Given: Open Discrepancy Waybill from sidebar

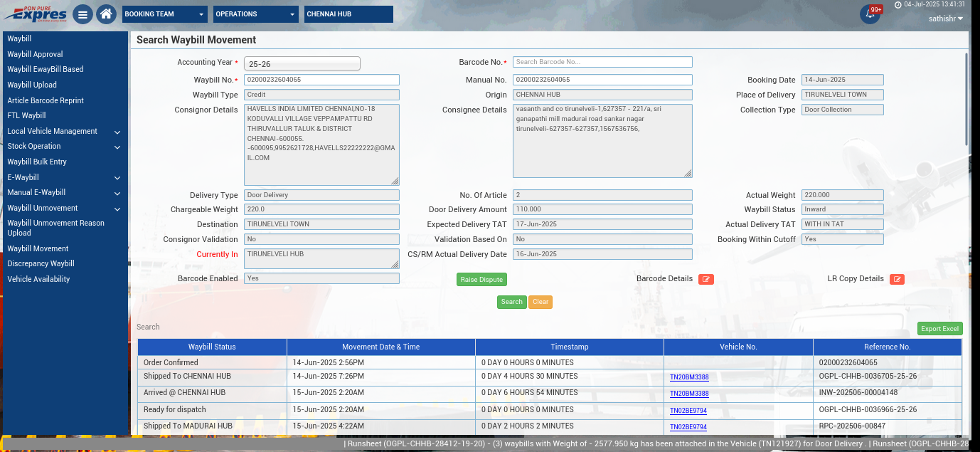Looking at the screenshot, I should click(41, 263).
